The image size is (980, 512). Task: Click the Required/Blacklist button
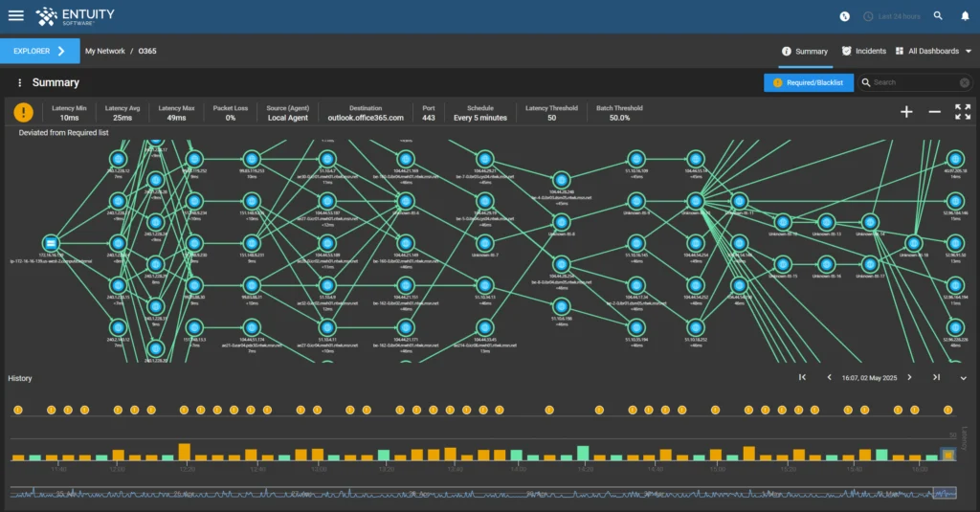tap(808, 82)
